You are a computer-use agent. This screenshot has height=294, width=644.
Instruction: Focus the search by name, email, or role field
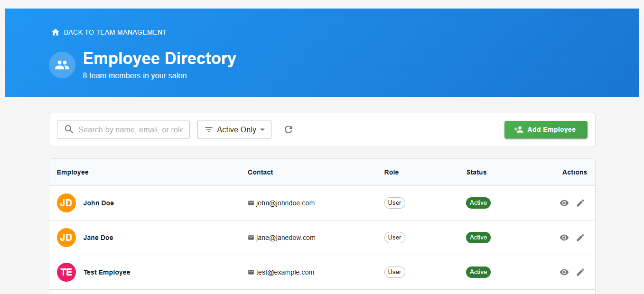pos(123,129)
